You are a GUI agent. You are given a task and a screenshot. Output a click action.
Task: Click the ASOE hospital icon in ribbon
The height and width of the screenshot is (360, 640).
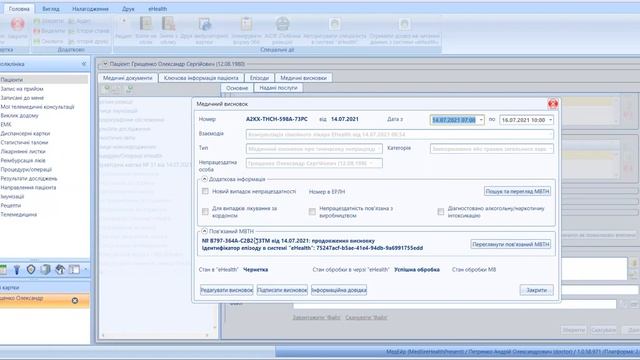(282, 24)
